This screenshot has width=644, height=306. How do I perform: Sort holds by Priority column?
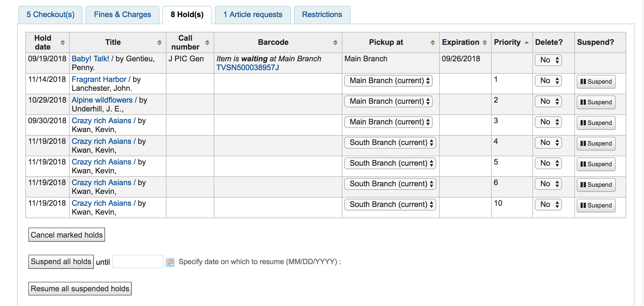pyautogui.click(x=526, y=42)
